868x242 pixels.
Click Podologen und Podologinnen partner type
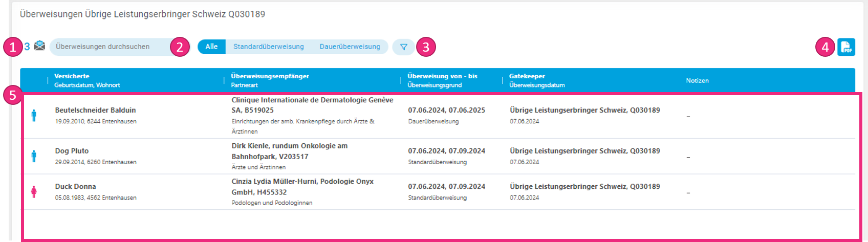(x=272, y=203)
